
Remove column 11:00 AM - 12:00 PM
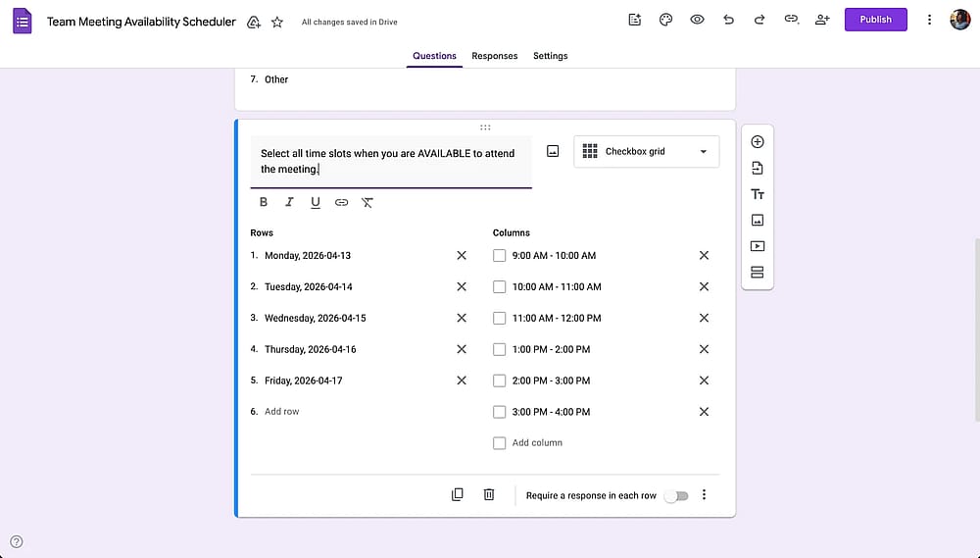pyautogui.click(x=704, y=318)
